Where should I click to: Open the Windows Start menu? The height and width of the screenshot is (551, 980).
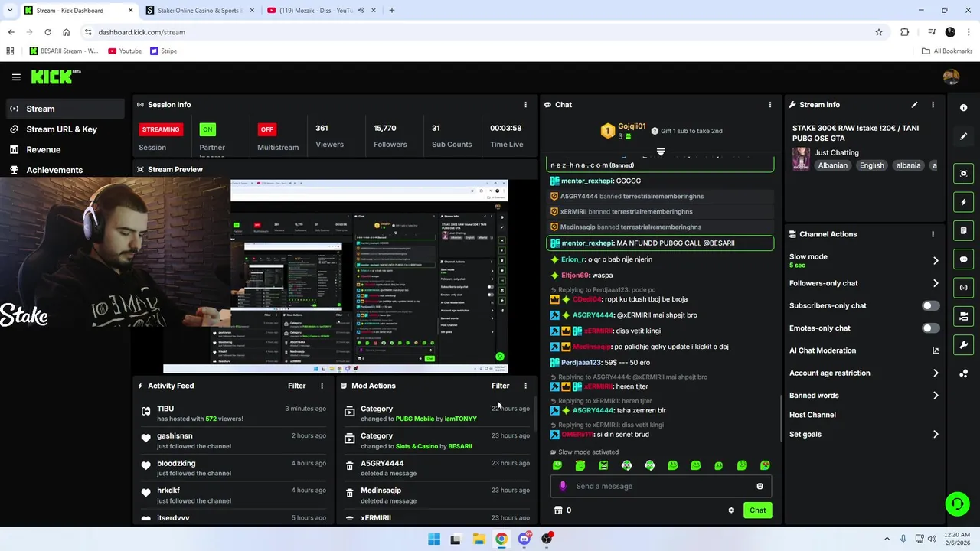point(434,539)
